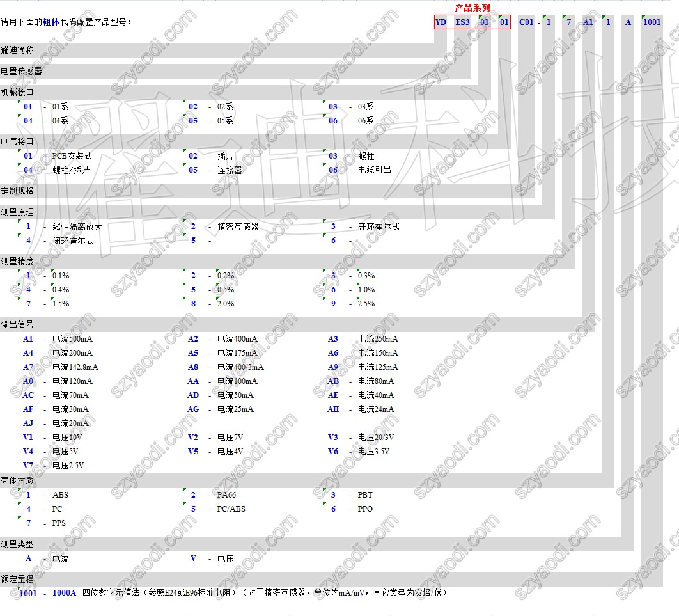Viewport: 679px width, 616px height.
Task: Select PPS housing material
Action: point(59,523)
